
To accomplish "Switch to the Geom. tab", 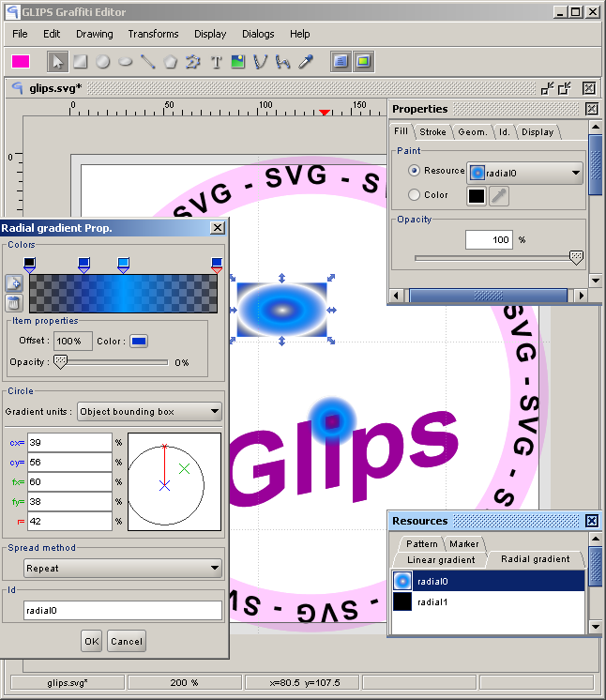I will 473,132.
